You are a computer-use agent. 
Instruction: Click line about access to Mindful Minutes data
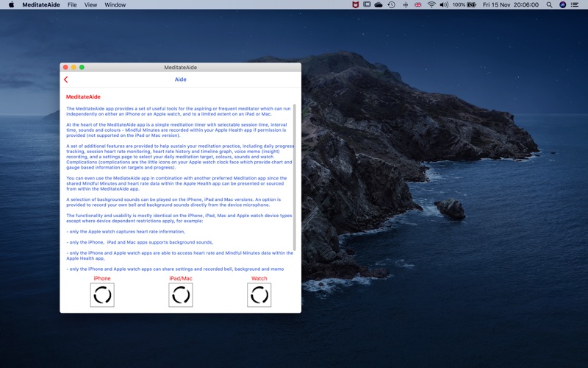click(180, 255)
